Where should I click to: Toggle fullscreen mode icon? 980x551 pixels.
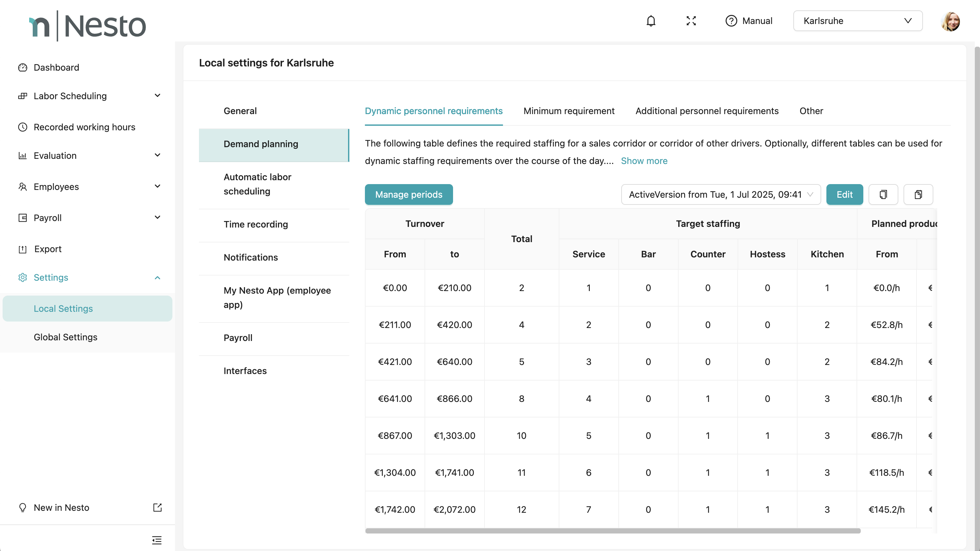coord(691,21)
